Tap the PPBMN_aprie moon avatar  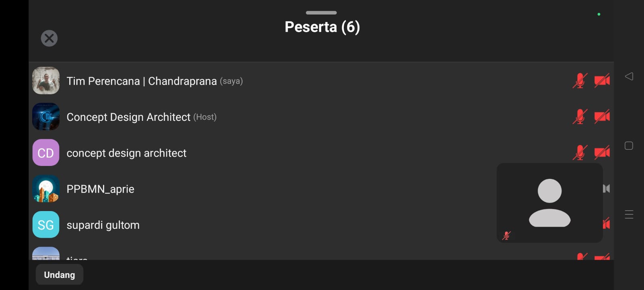tap(46, 188)
